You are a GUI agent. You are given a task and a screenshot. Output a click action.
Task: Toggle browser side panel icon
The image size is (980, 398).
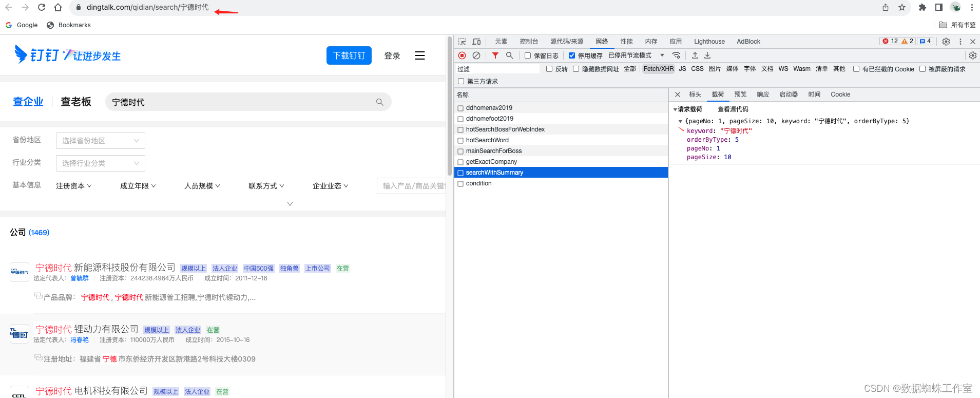click(939, 7)
